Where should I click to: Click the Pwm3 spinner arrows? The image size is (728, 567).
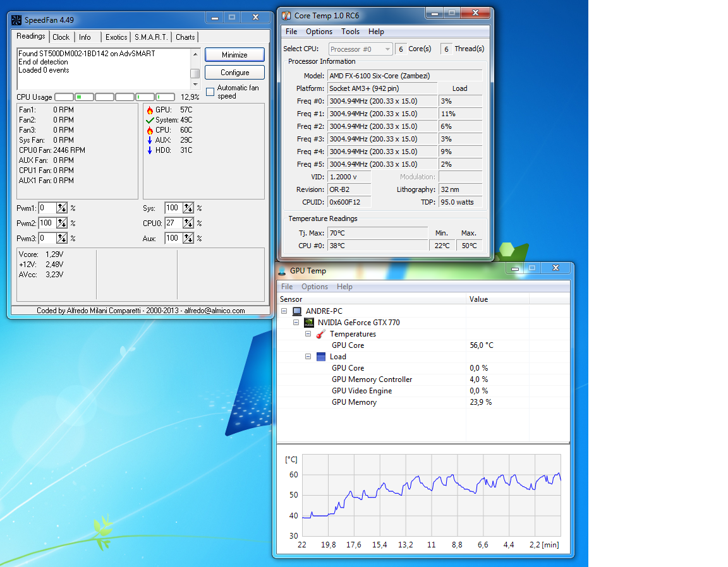click(62, 239)
